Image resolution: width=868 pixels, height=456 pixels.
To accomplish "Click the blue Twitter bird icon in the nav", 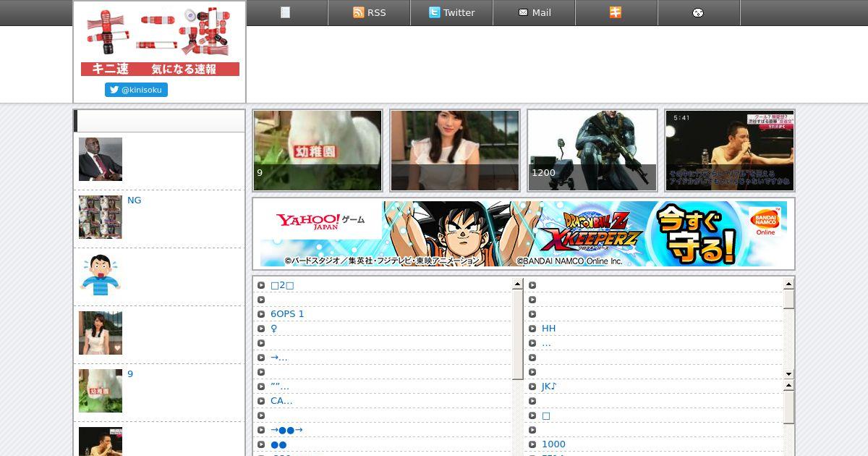I will pyautogui.click(x=434, y=12).
